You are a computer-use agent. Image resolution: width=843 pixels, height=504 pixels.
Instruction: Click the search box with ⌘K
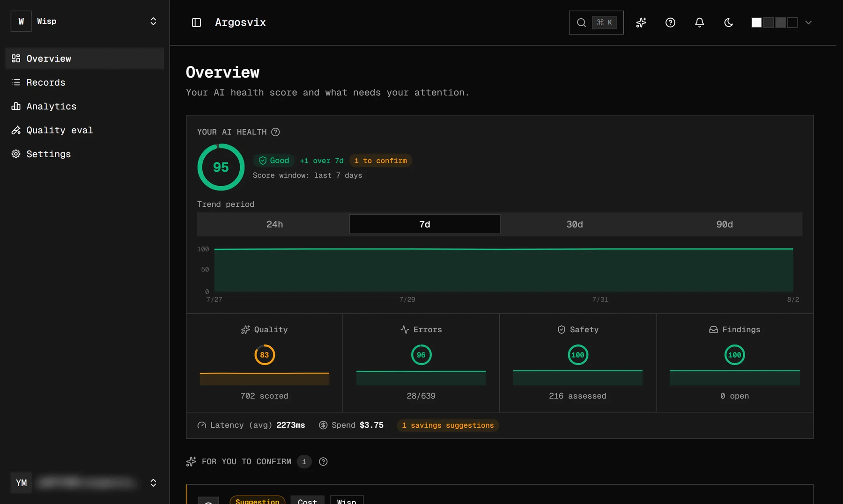[596, 22]
